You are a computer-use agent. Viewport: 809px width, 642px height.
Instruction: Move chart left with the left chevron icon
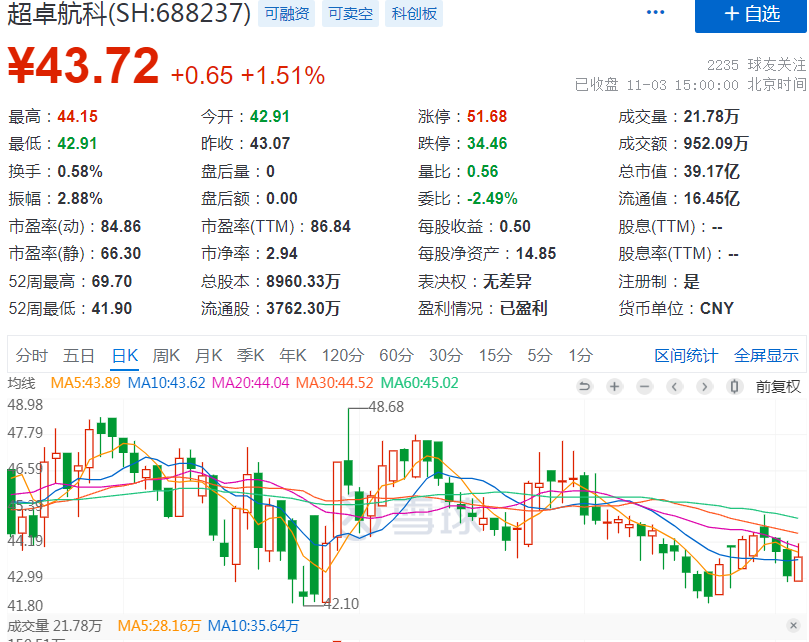tap(674, 387)
